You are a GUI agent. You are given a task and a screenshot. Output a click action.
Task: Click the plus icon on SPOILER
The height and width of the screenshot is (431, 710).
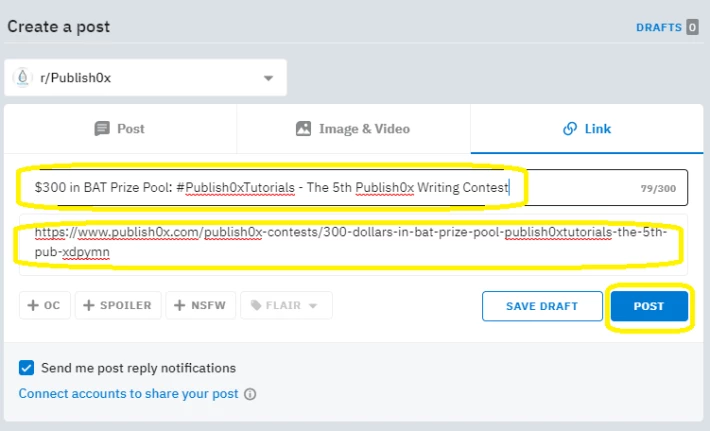89,305
